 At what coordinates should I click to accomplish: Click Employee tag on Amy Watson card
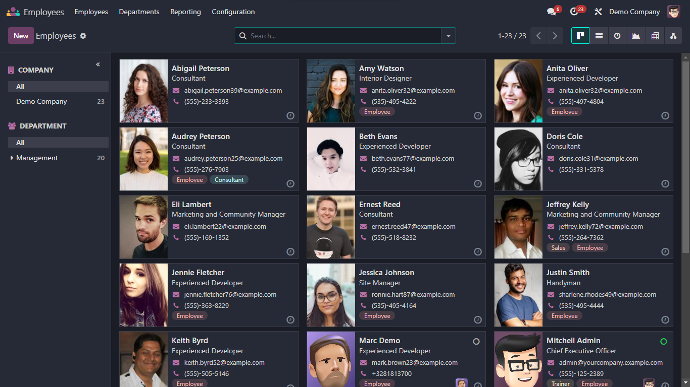[377, 112]
